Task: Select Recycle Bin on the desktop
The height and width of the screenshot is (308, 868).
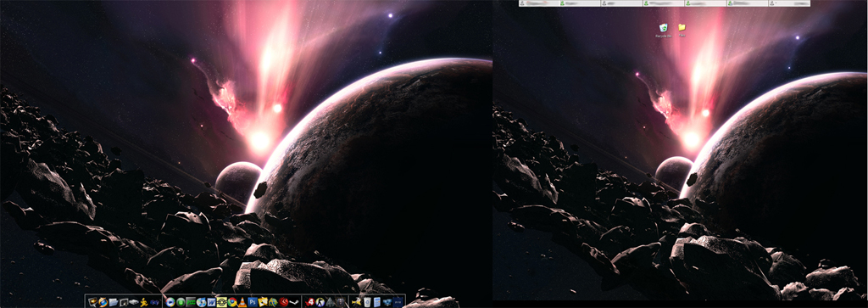Action: tap(663, 30)
